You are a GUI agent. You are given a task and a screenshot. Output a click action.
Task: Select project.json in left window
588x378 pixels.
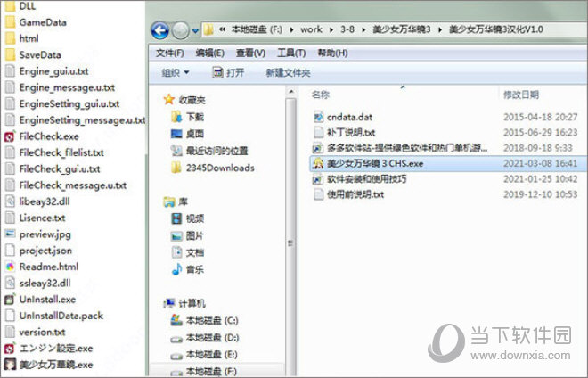[x=38, y=251]
